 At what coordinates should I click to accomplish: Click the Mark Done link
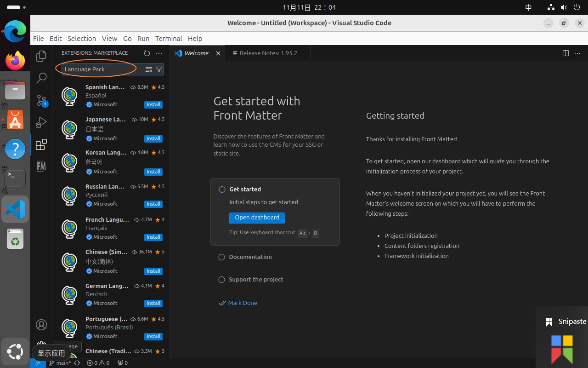tap(243, 303)
